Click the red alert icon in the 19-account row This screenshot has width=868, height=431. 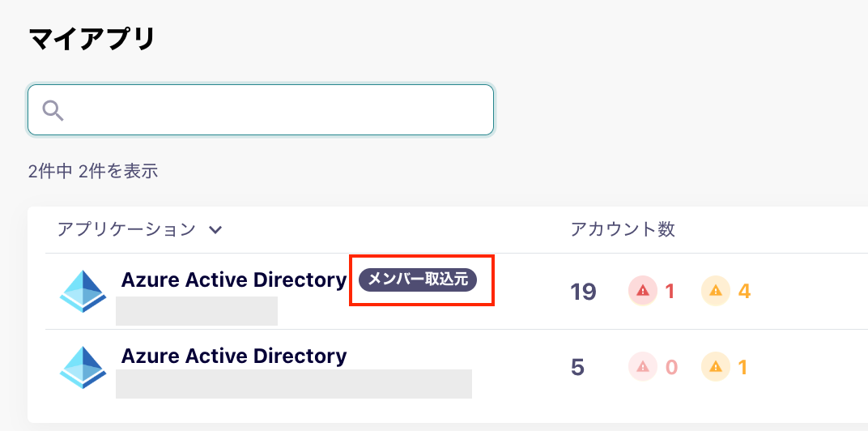(643, 290)
